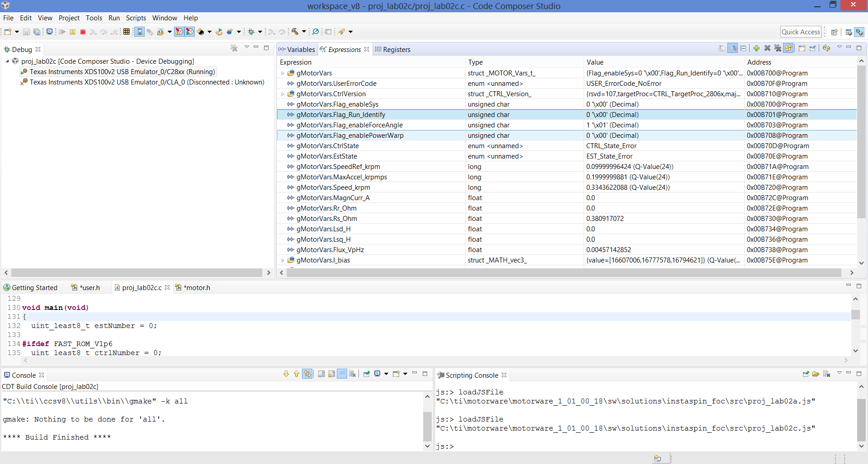Image resolution: width=868 pixels, height=464 pixels.
Task: Open the Scripts menu
Action: coord(136,18)
